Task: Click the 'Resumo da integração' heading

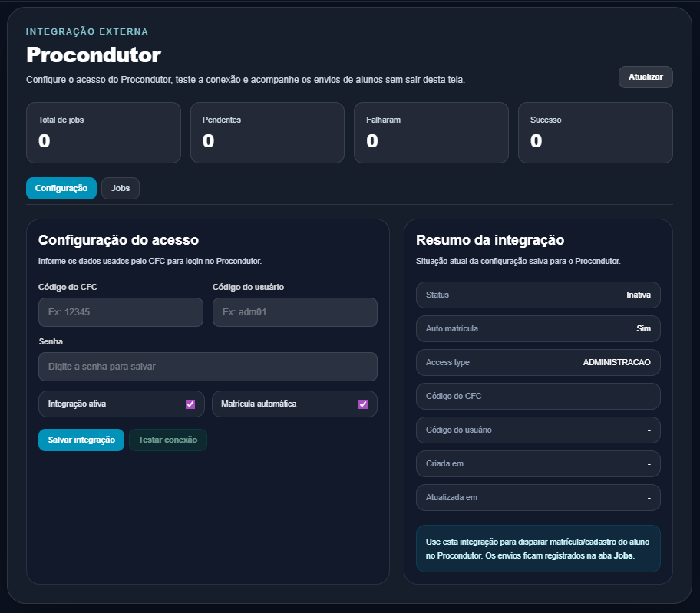Action: tap(490, 240)
